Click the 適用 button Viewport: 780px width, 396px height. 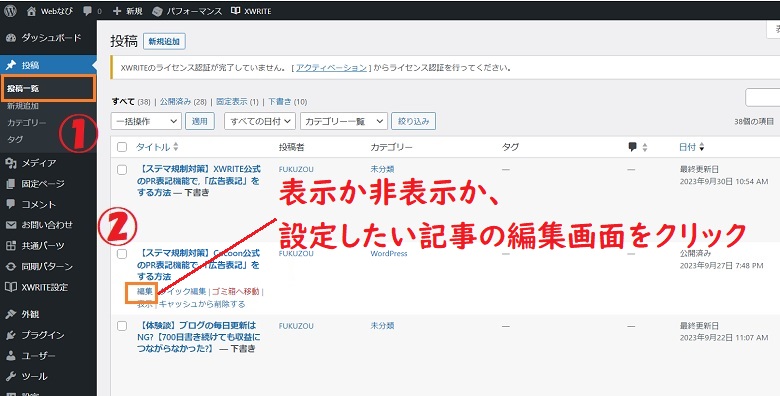click(x=200, y=121)
